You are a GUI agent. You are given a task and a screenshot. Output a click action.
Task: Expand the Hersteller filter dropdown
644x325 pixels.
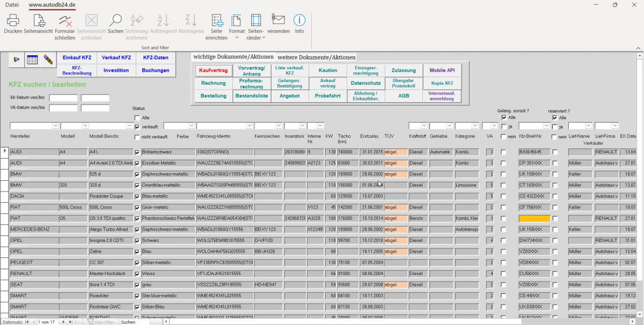point(55,125)
